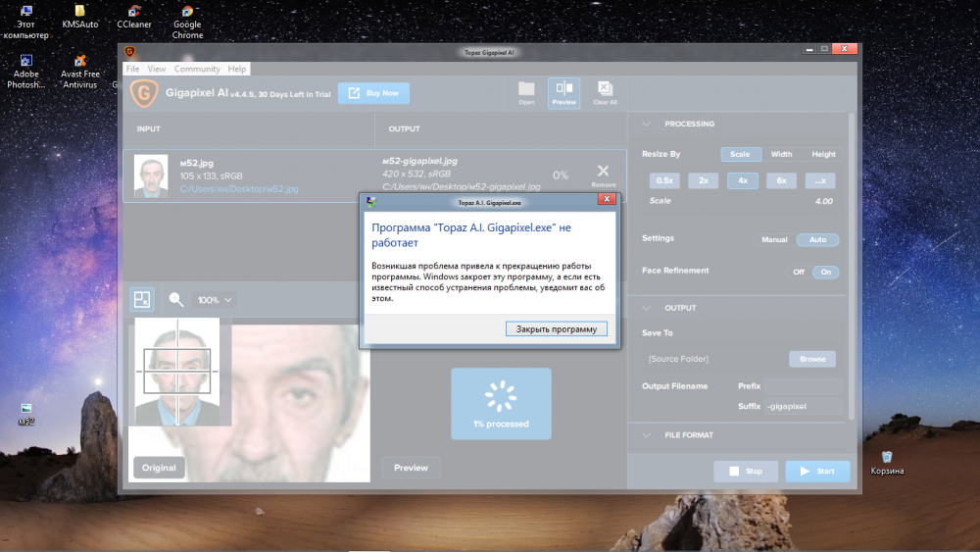This screenshot has height=552, width=980.
Task: Click the Open folder icon
Action: pyautogui.click(x=526, y=92)
